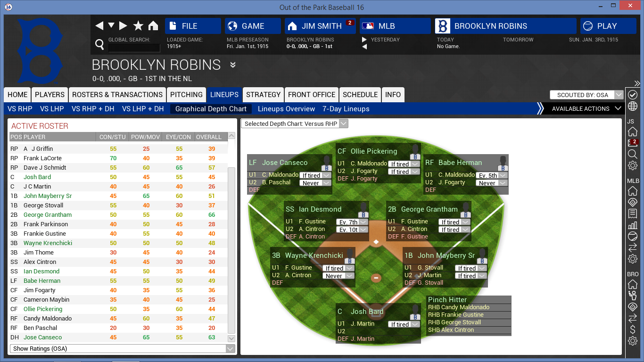Image resolution: width=644 pixels, height=362 pixels.
Task: Expand the Brooklyn Robins team name chevron
Action: pyautogui.click(x=232, y=65)
